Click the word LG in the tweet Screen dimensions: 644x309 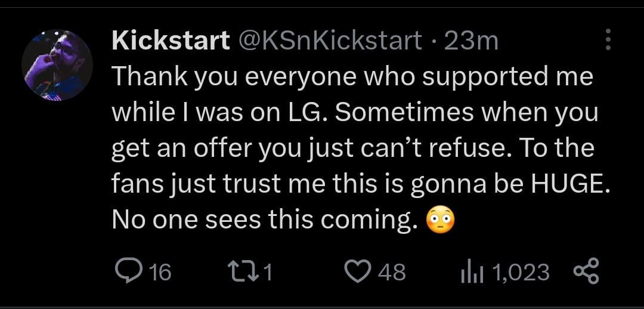tap(305, 113)
